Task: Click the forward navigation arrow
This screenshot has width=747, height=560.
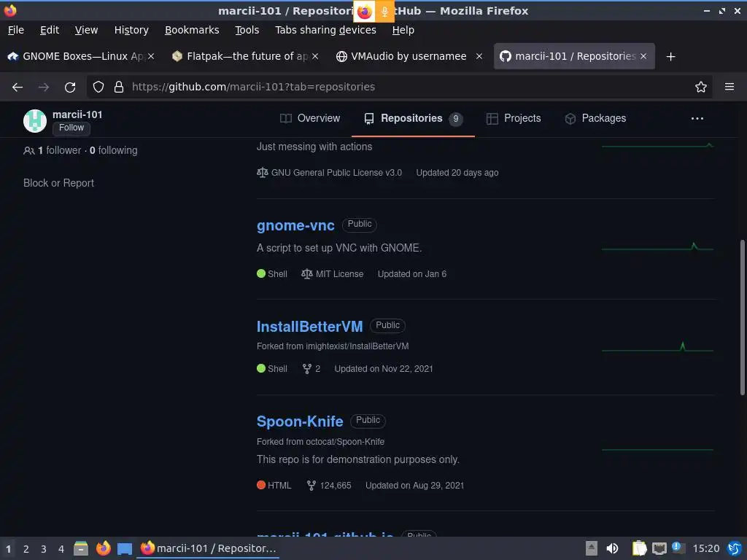Action: (44, 87)
